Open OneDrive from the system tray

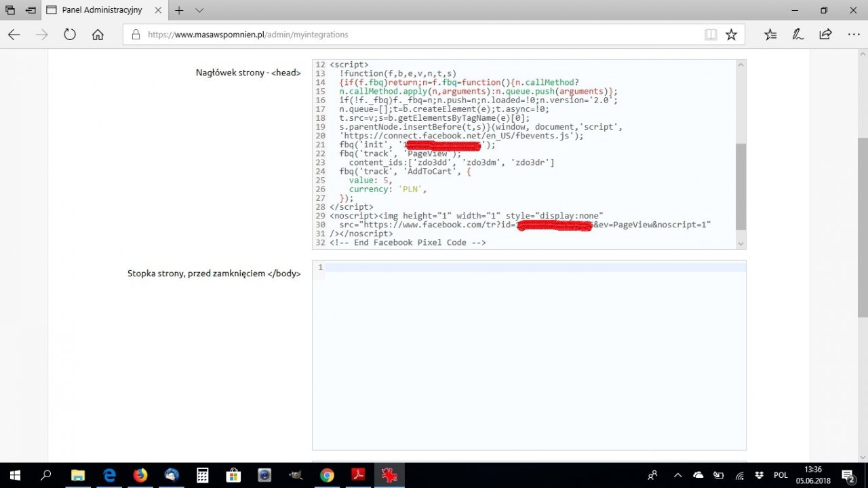pos(698,475)
